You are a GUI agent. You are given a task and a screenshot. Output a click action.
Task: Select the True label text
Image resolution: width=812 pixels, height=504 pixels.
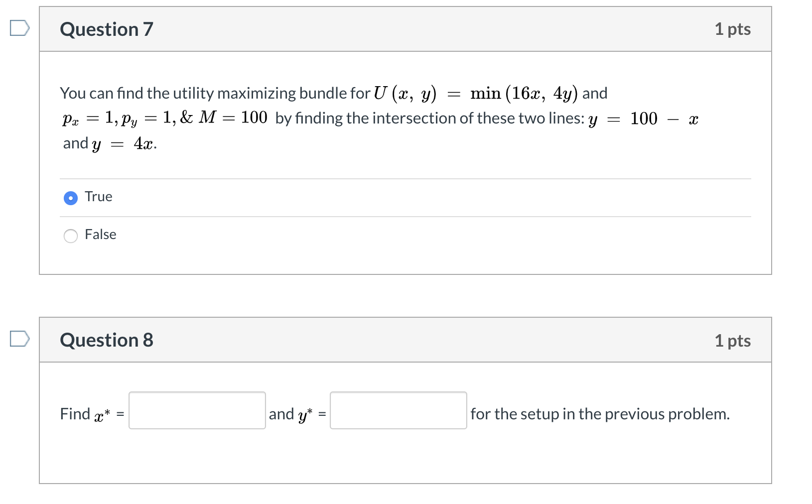(x=98, y=197)
